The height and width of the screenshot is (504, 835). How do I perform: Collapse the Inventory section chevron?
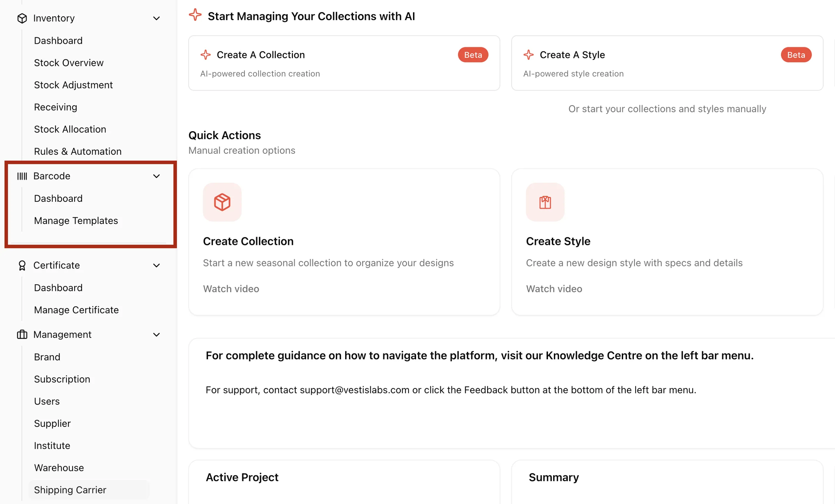point(157,18)
